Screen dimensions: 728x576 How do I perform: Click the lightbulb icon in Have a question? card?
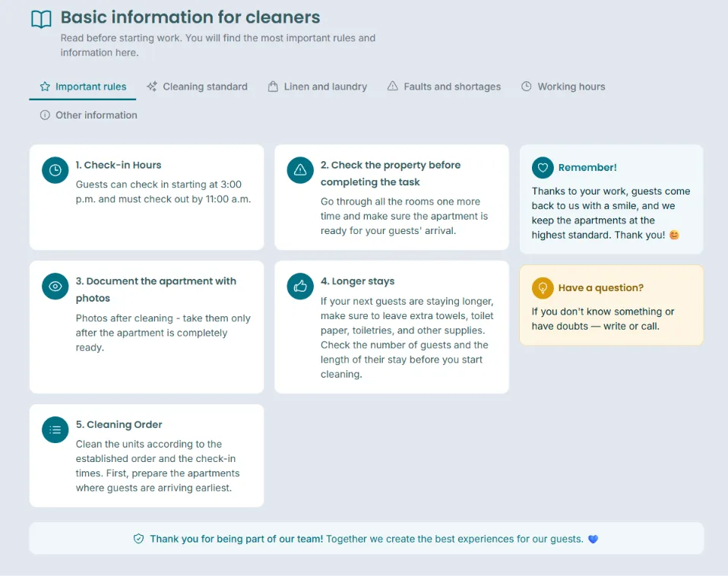click(x=543, y=288)
